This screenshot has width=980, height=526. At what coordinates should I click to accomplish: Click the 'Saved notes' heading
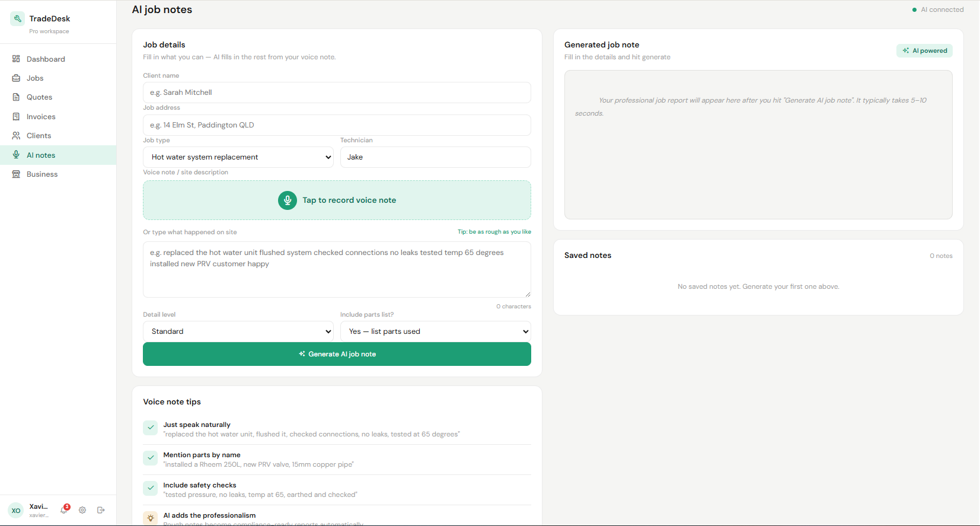(588, 255)
